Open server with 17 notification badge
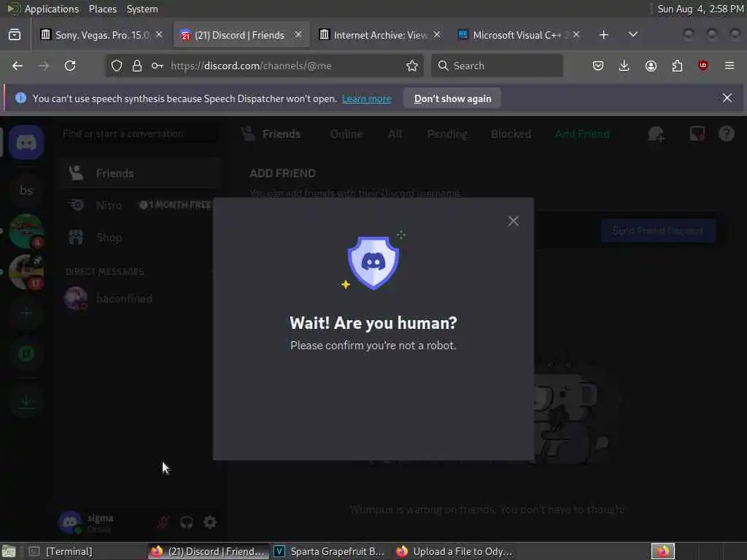The image size is (747, 560). 26,273
